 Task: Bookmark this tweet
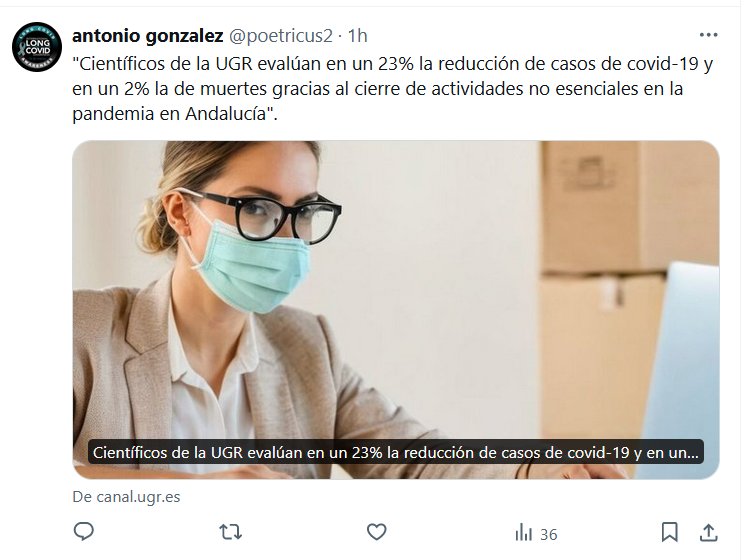669,532
